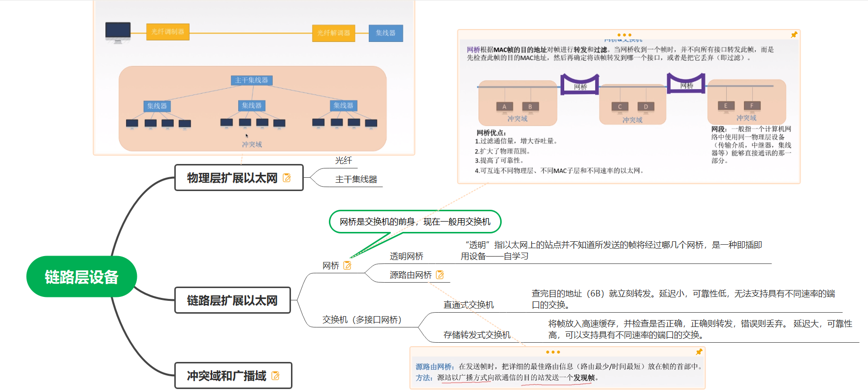Open note icon on 物理层扩展以太网 node

tap(287, 178)
